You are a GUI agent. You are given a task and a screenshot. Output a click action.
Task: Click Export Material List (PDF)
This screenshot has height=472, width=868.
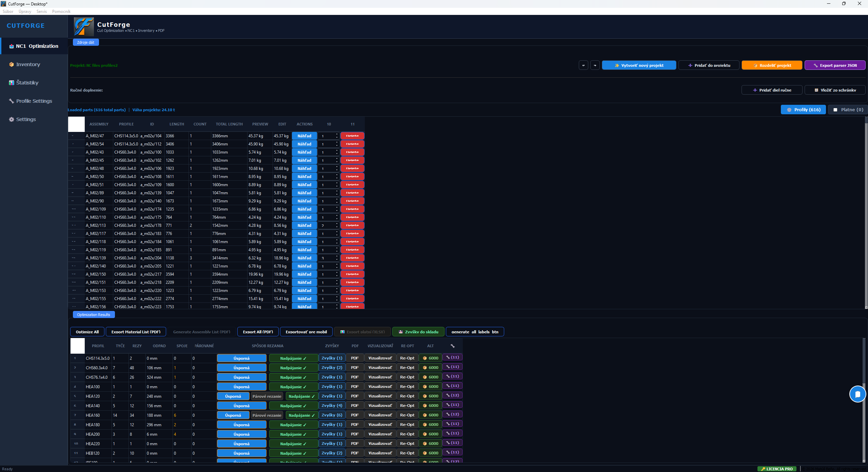pyautogui.click(x=136, y=332)
